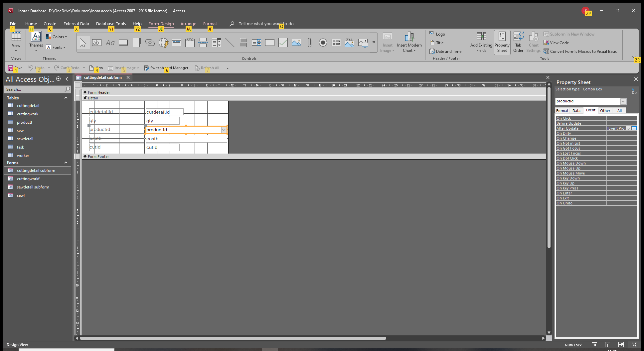The width and height of the screenshot is (644, 351).
Task: Select the Text Box control tool
Action: (96, 43)
